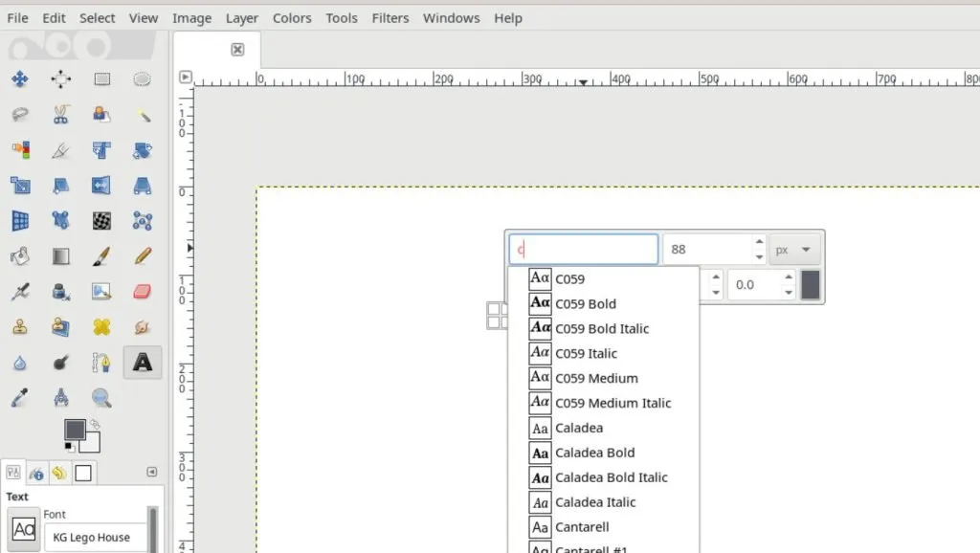This screenshot has height=553, width=980.
Task: Select the Rectangle Select tool
Action: 101,78
